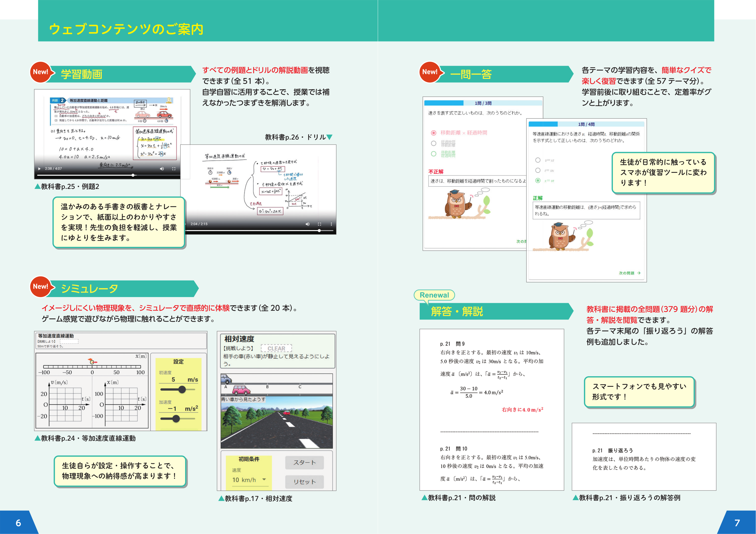The width and height of the screenshot is (756, 534).
Task: Click the pink car on lower track
Action: (x=242, y=390)
